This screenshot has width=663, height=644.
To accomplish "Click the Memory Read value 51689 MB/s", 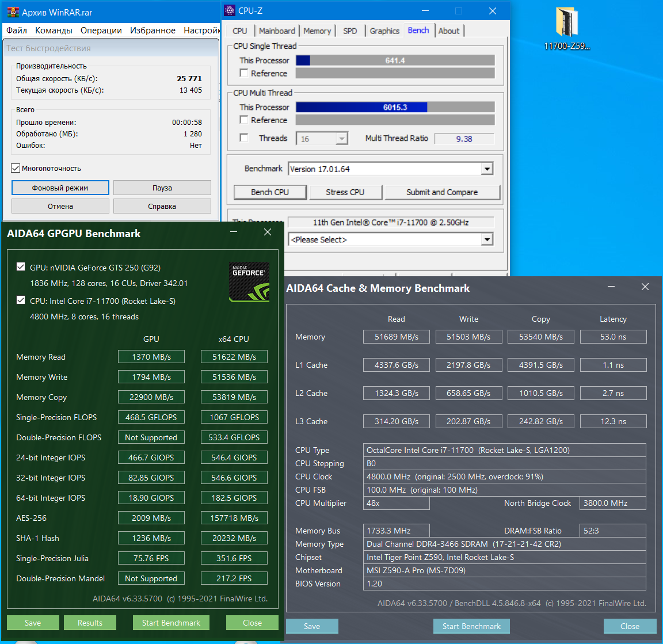I will tap(397, 337).
